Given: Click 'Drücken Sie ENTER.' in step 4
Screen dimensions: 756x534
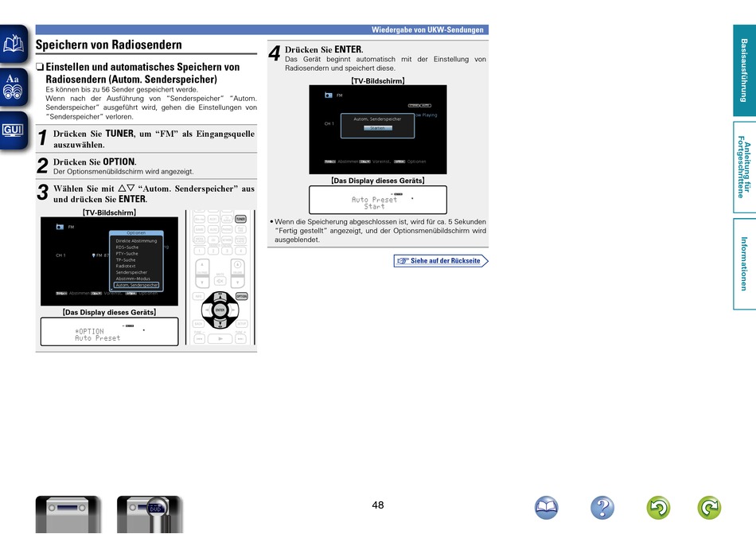Looking at the screenshot, I should point(324,49).
